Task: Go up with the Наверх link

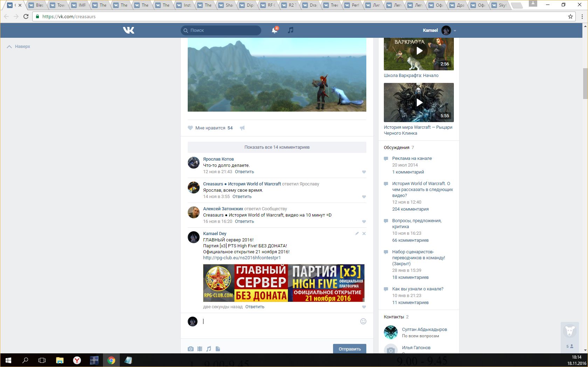Action: pos(19,47)
